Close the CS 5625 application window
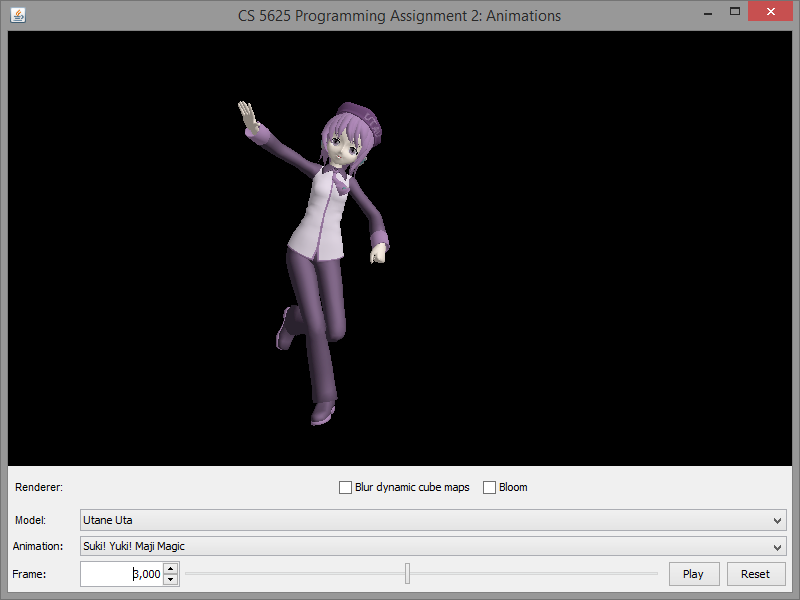 772,12
